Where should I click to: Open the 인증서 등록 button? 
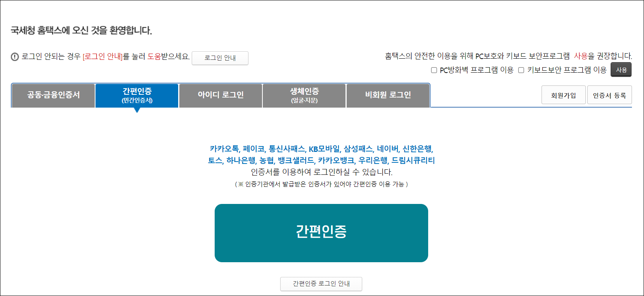[609, 95]
